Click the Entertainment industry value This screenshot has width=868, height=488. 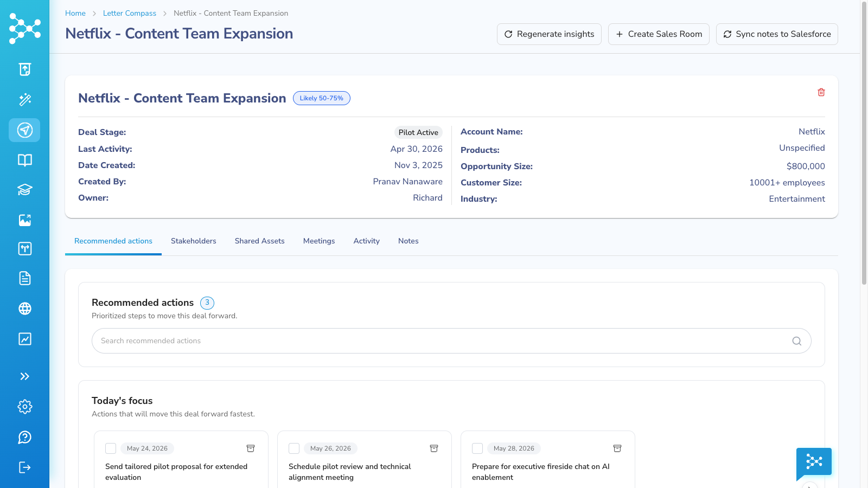[797, 199]
